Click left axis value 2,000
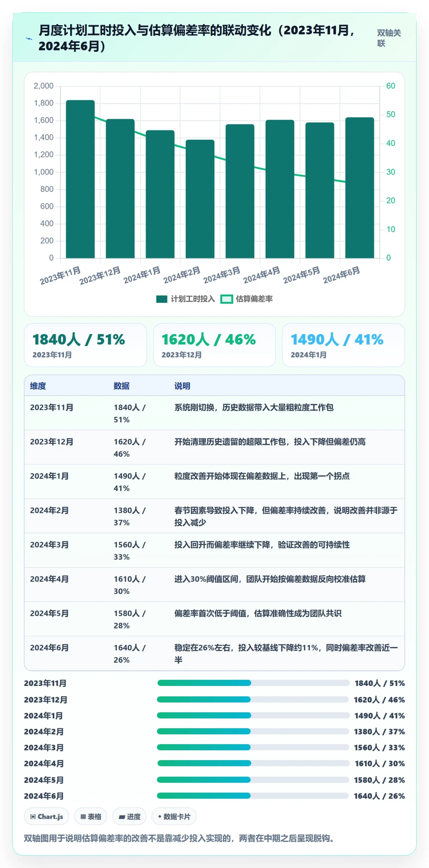The width and height of the screenshot is (429, 868). 43,86
